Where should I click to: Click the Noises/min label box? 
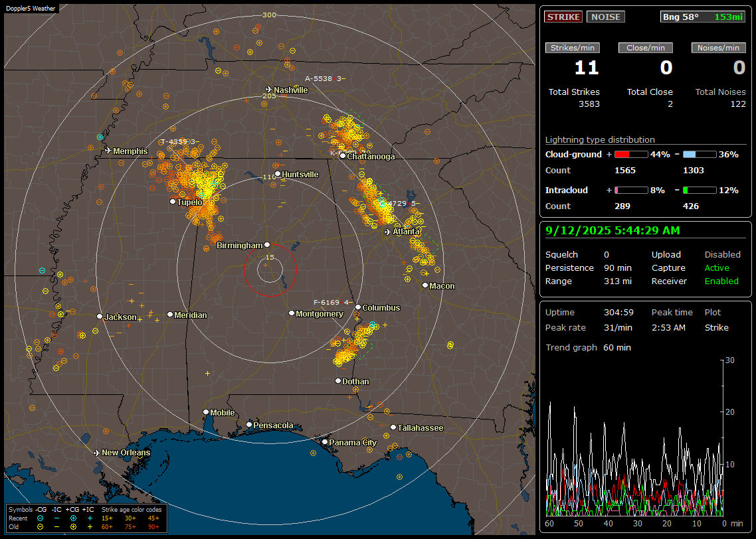point(718,48)
